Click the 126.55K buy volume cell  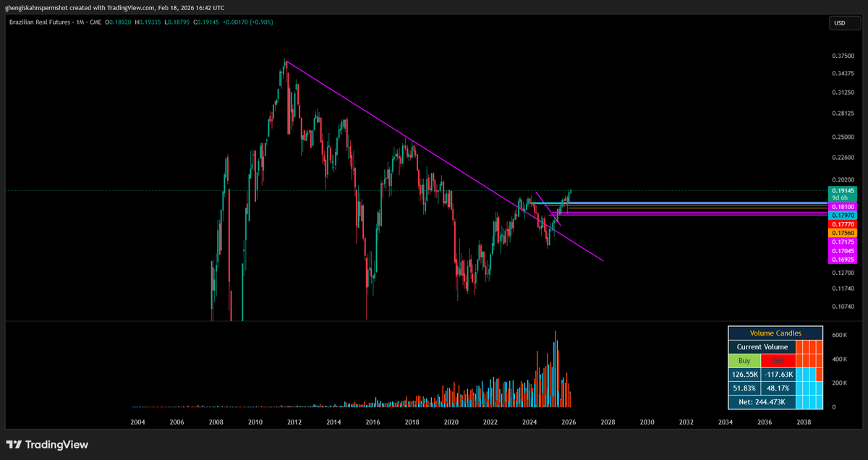(x=744, y=375)
